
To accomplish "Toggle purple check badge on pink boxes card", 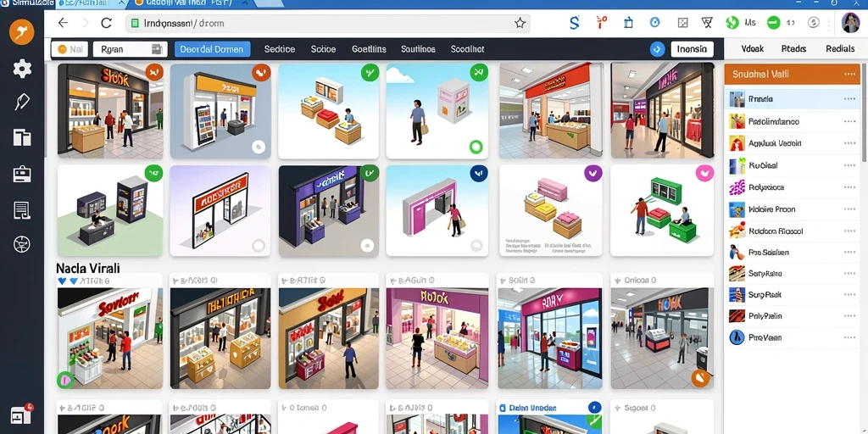I will tap(593, 173).
